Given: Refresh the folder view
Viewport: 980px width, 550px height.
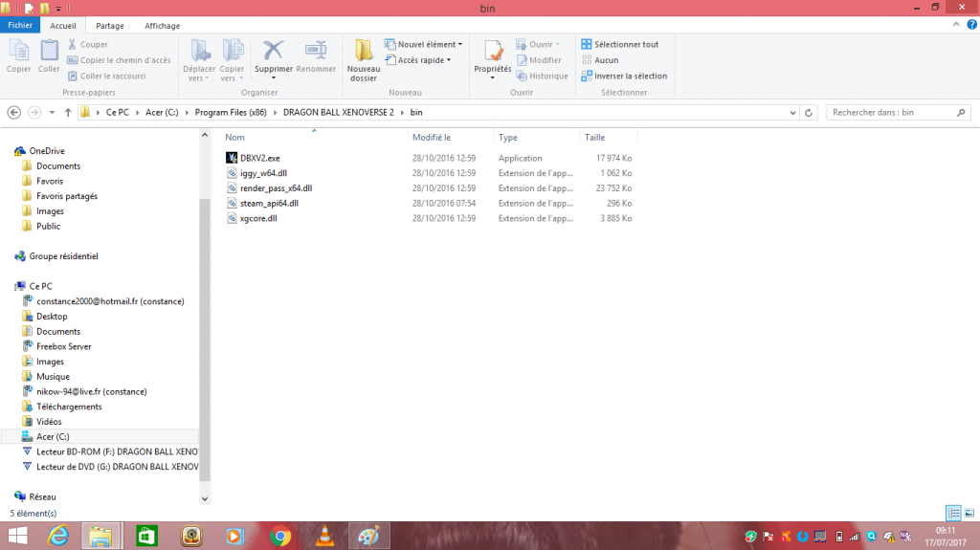Looking at the screenshot, I should (x=809, y=113).
